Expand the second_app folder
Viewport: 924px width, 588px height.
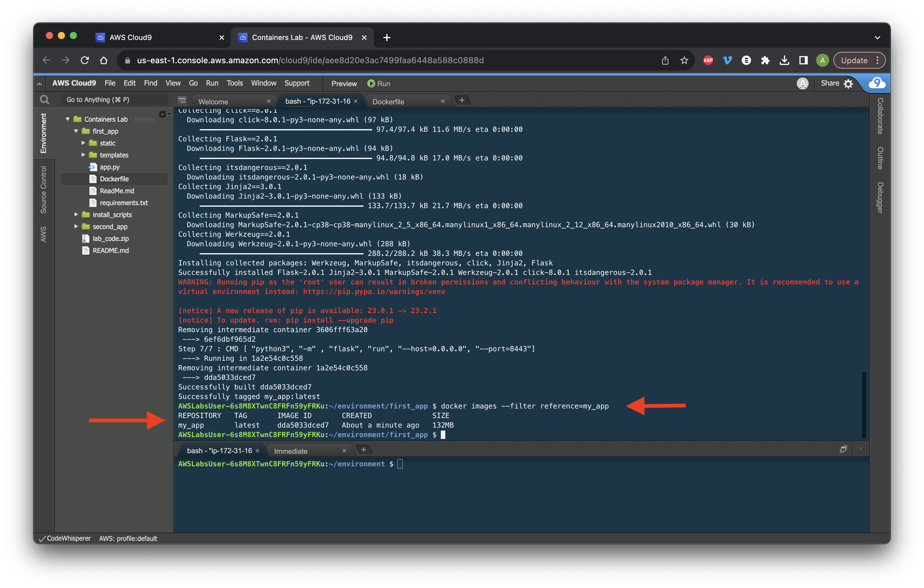(x=76, y=226)
